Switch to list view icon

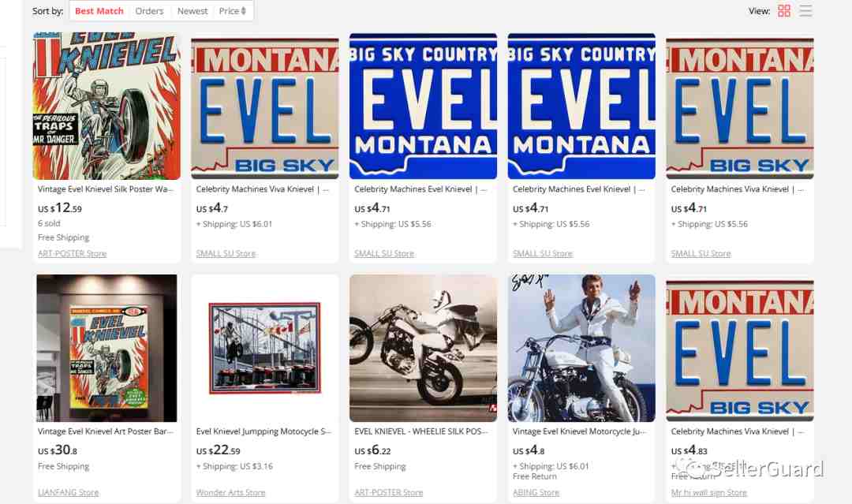click(805, 11)
